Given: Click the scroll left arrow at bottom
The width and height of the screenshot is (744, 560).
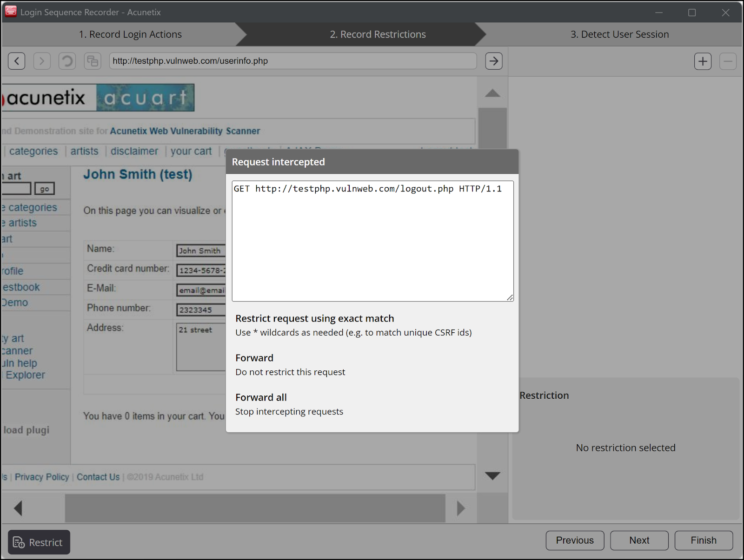Looking at the screenshot, I should [18, 508].
